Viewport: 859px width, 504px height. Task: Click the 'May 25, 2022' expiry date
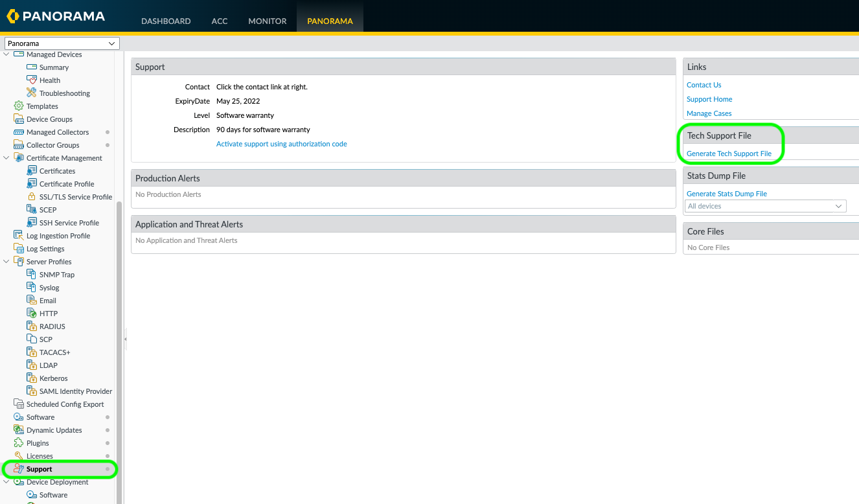(238, 102)
